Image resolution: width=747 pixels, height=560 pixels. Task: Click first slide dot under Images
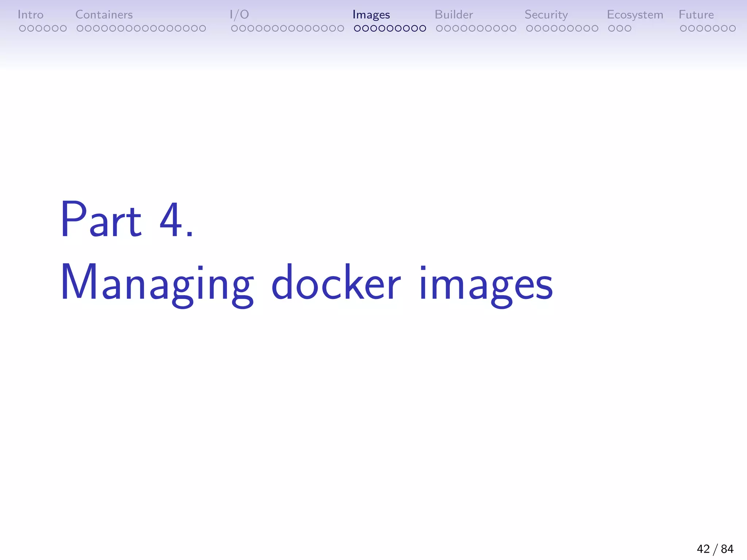click(x=357, y=28)
